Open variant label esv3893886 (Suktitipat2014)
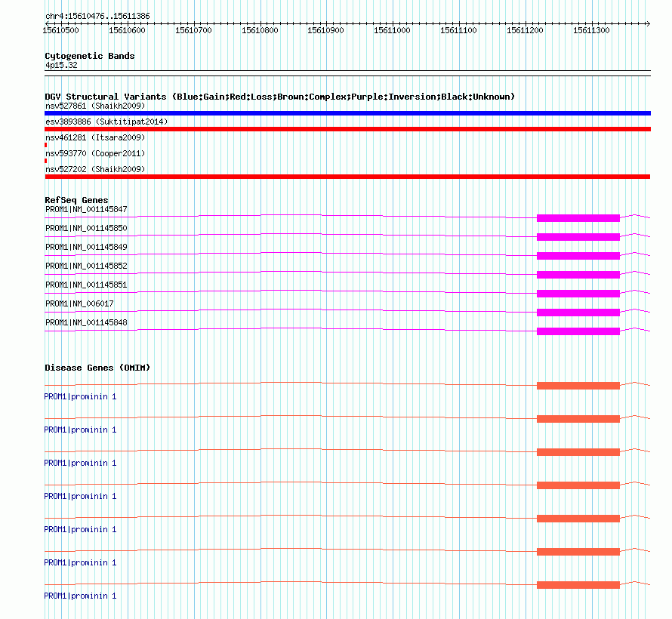Image resolution: width=672 pixels, height=619 pixels. pyautogui.click(x=106, y=122)
